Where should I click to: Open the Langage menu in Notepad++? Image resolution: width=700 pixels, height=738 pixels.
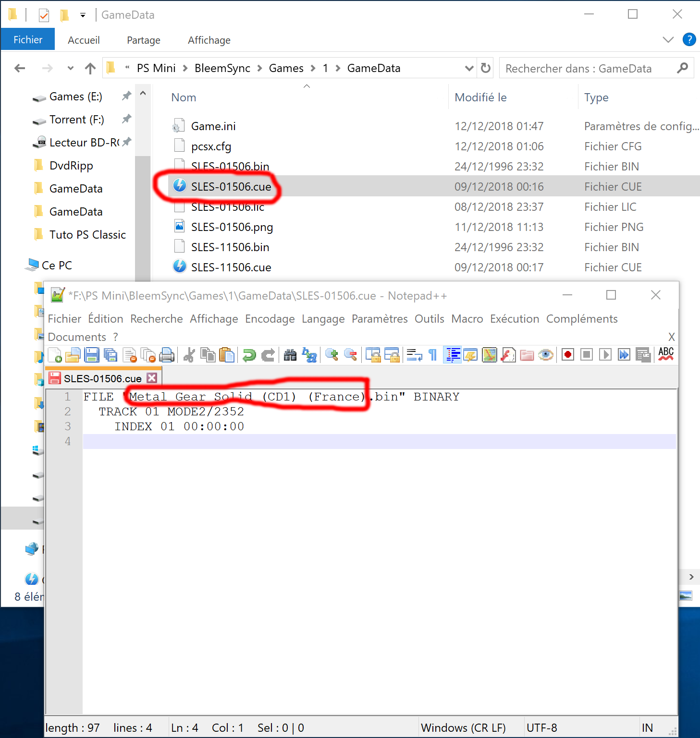point(323,319)
